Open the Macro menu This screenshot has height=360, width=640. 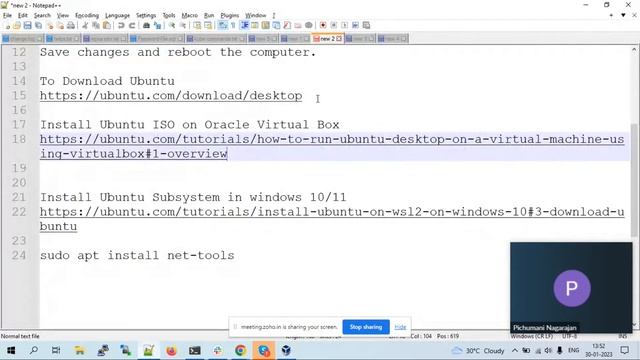pyautogui.click(x=189, y=15)
